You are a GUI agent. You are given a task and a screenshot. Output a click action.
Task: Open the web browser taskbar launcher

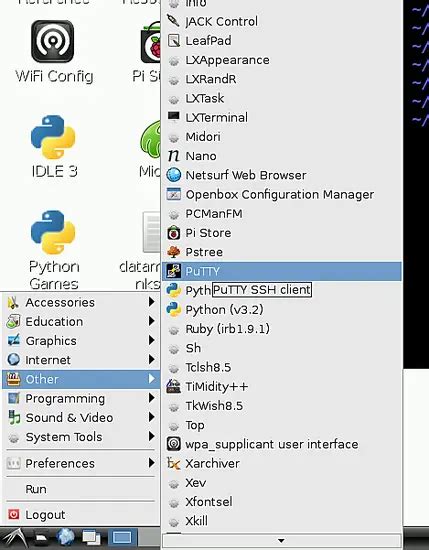[x=66, y=538]
